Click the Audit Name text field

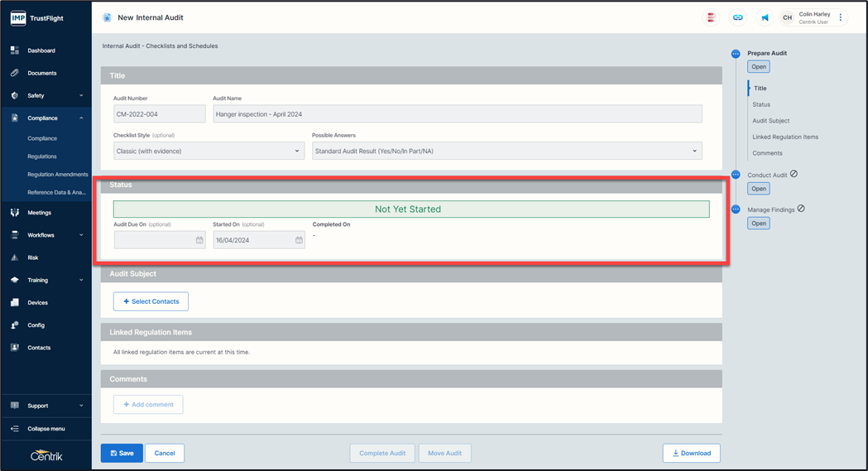coord(457,114)
